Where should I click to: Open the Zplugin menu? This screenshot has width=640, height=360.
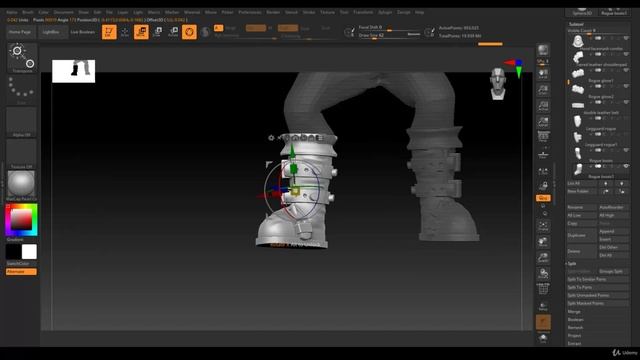click(385, 12)
